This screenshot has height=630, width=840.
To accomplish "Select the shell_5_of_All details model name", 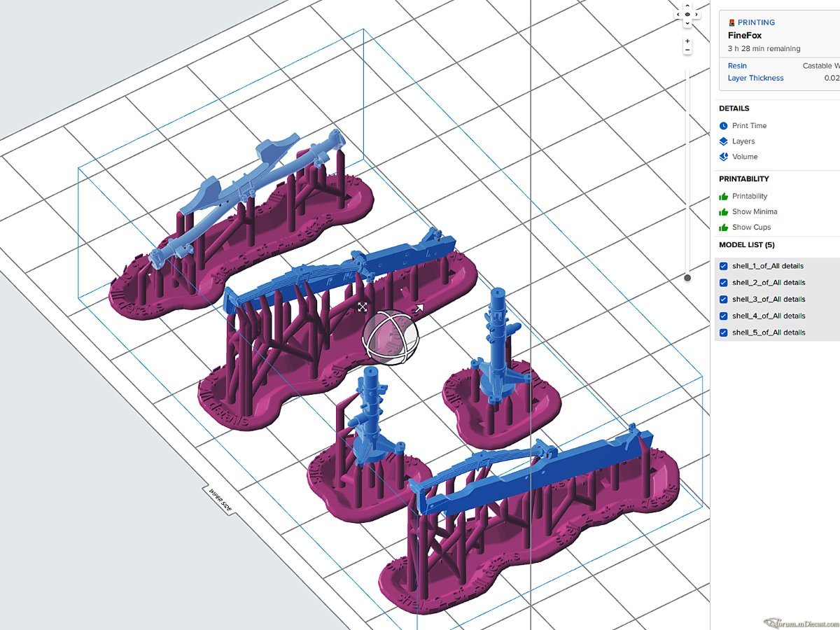I will click(769, 332).
